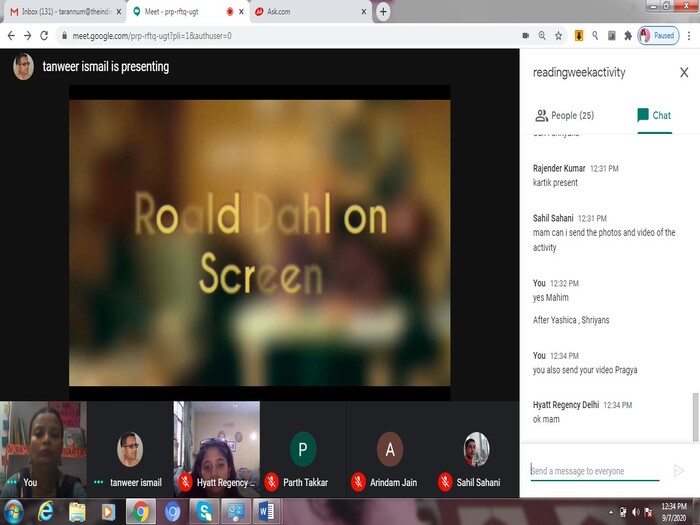Click Sahil Sahani's message about photos and video
Screen dimensions: 700x525
(x=604, y=240)
